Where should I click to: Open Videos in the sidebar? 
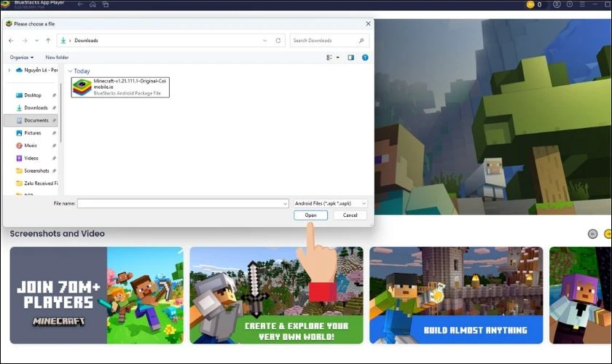tap(31, 158)
